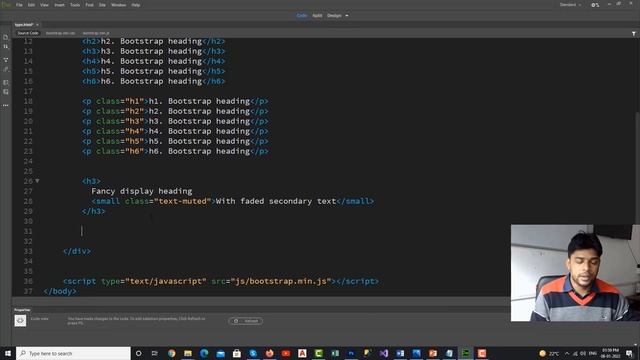This screenshot has width=640, height=360.
Task: Show hidden system tray icons arrow
Action: (x=567, y=353)
